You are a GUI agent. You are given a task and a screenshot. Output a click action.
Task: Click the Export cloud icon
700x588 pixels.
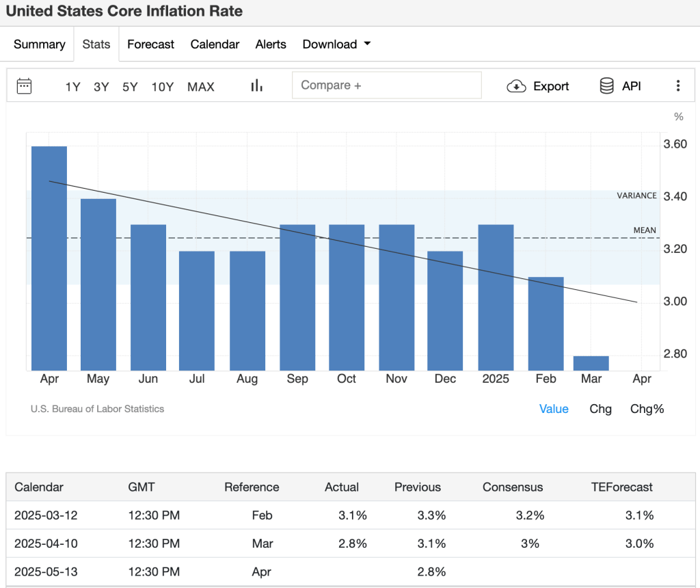tap(517, 86)
